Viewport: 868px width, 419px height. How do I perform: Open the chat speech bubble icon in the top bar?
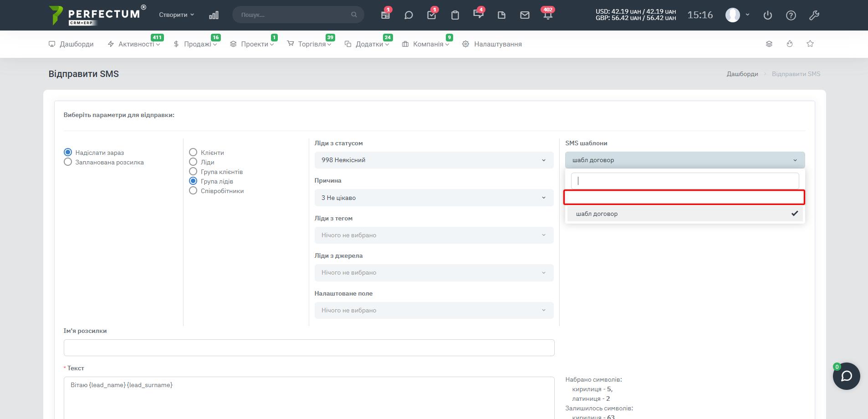coord(408,15)
